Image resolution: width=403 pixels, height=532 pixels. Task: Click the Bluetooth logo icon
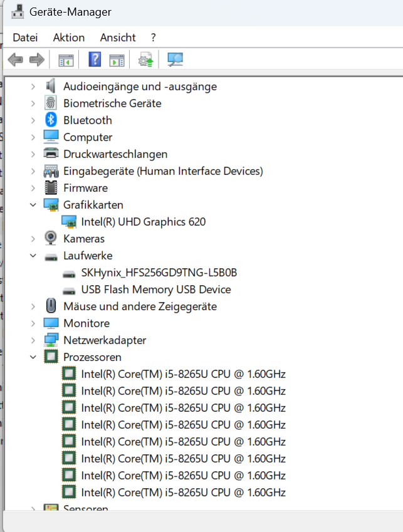click(51, 120)
